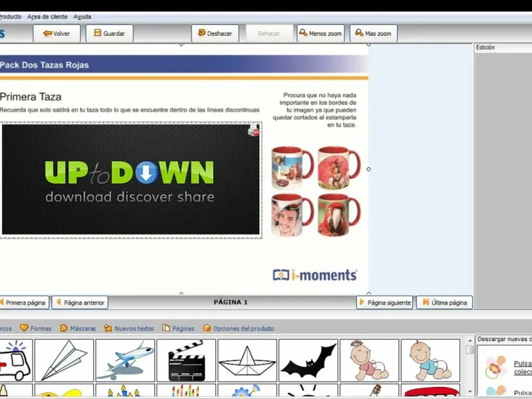Click the Páginas icon
532x399 pixels.
click(x=166, y=328)
